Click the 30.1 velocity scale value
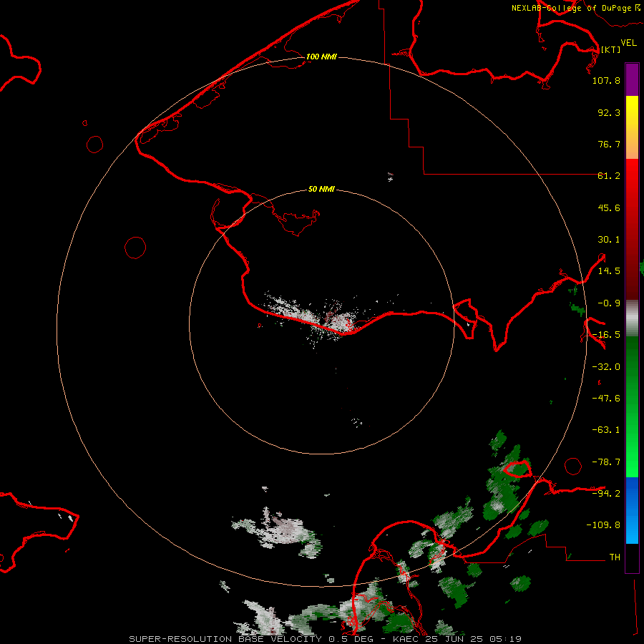This screenshot has width=644, height=644. pyautogui.click(x=609, y=240)
